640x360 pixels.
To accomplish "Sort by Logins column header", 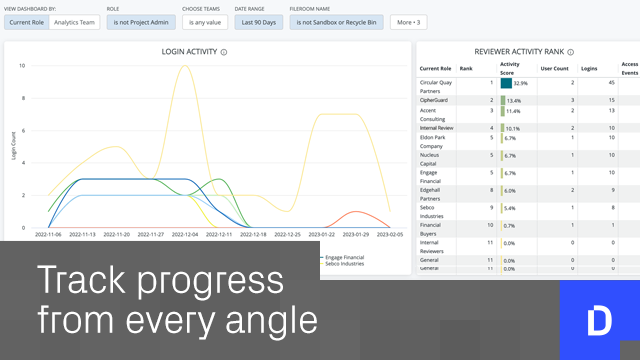I will (x=589, y=69).
